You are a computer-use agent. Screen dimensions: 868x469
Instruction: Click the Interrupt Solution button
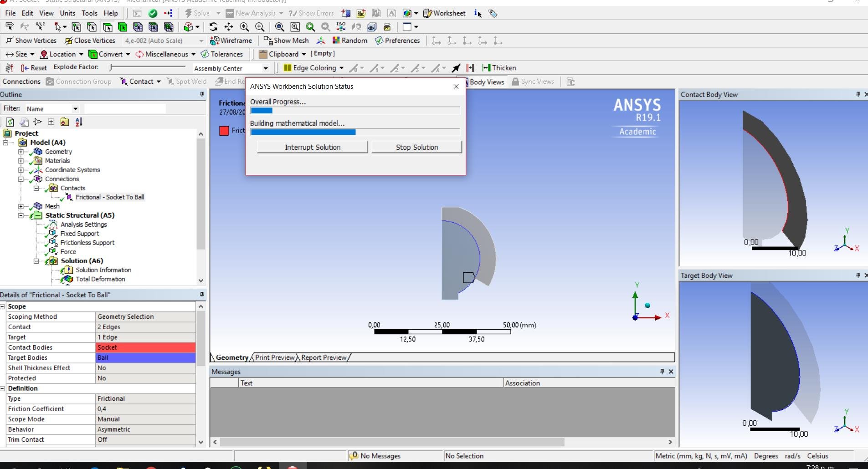(x=313, y=147)
